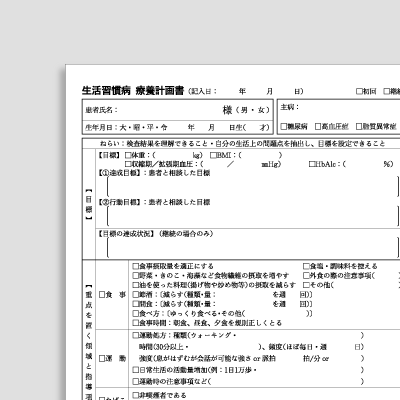Image resolution: width=400 pixels, height=400 pixels.
Task: Tick the 初回 checkbox
Action: pos(359,91)
